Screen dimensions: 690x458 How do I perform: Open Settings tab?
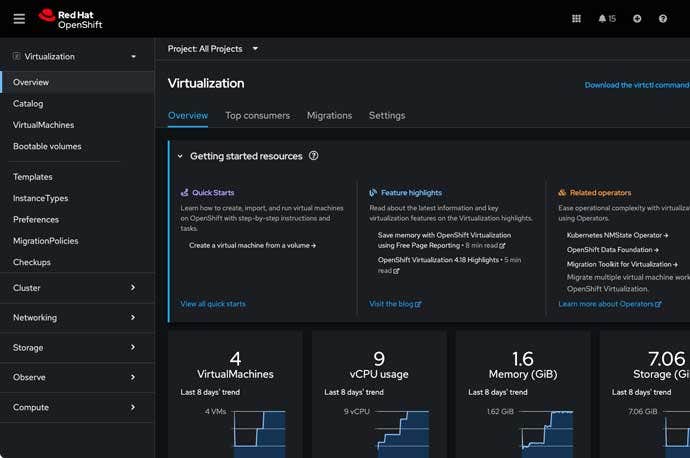click(x=387, y=115)
